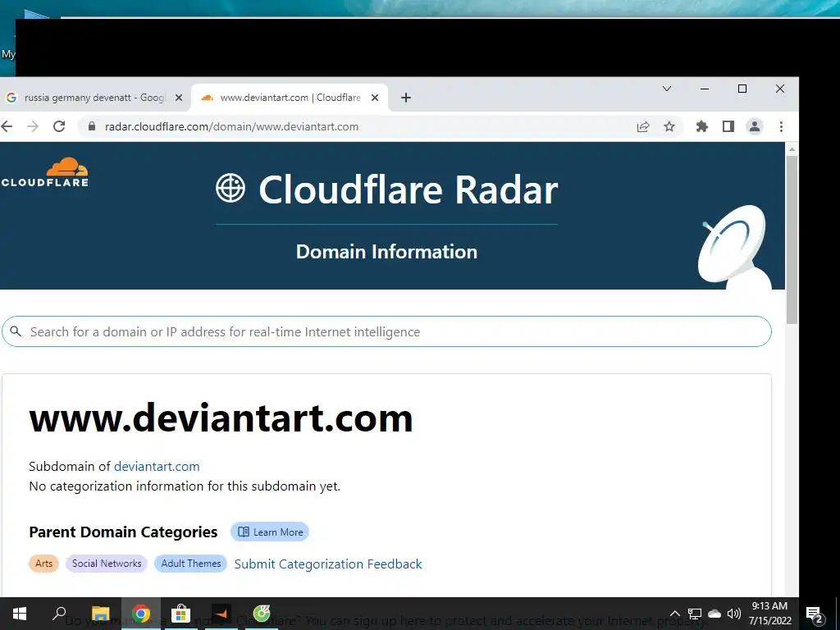Open File Explorer from the taskbar

click(x=100, y=614)
